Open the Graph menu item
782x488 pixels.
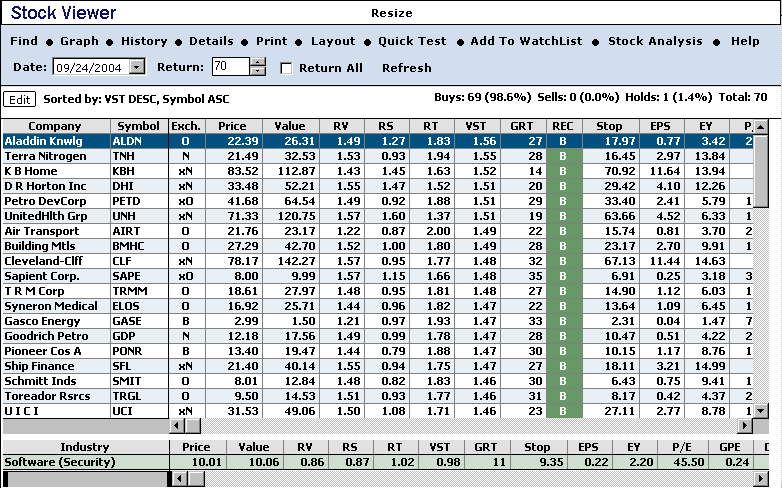[79, 41]
